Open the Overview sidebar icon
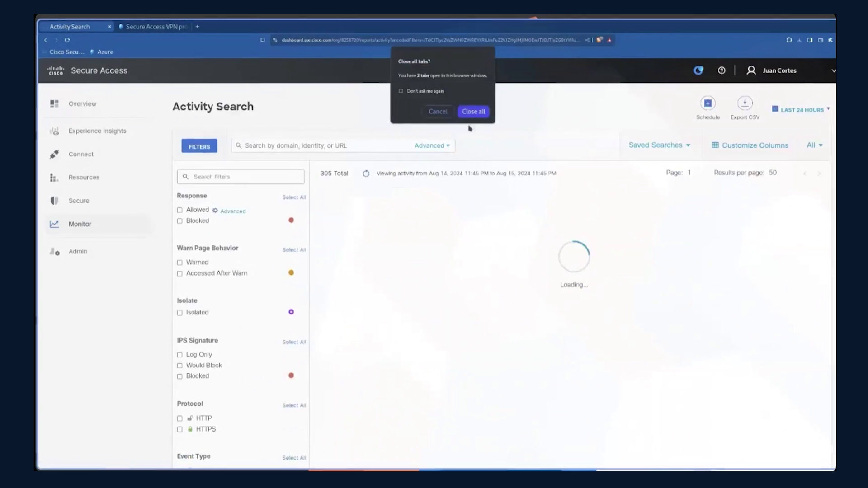The width and height of the screenshot is (868, 488). pos(54,104)
